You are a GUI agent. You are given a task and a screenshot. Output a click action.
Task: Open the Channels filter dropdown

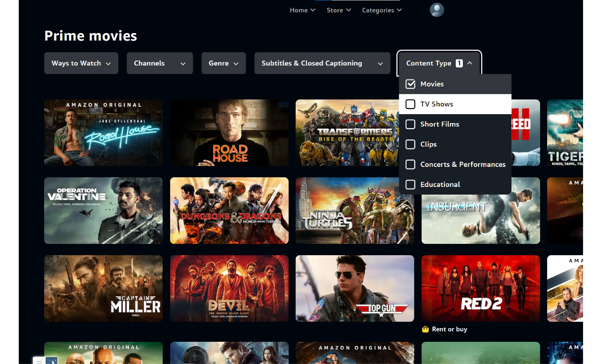(159, 63)
